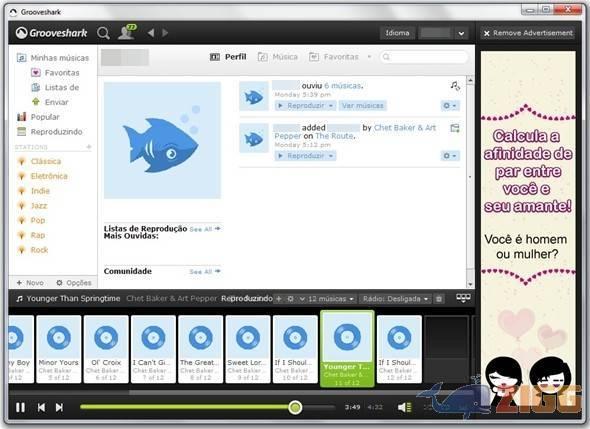The image size is (590, 429).
Task: Start the Eletrônica station
Action: 43,176
